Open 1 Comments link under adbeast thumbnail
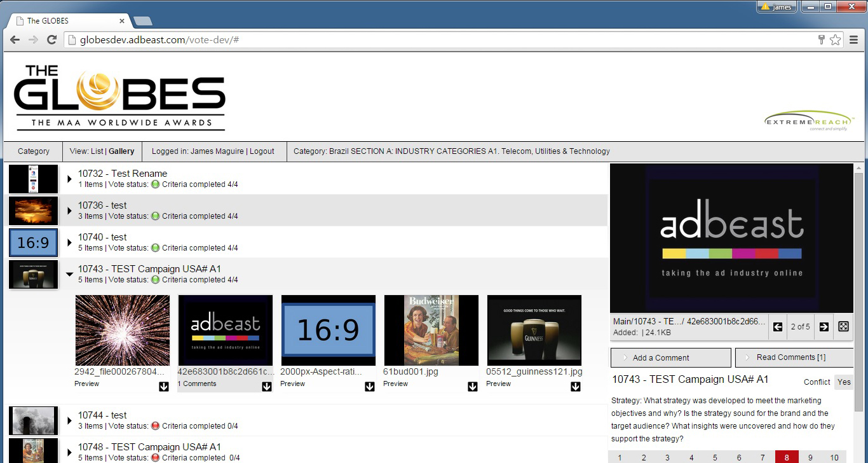 197,384
